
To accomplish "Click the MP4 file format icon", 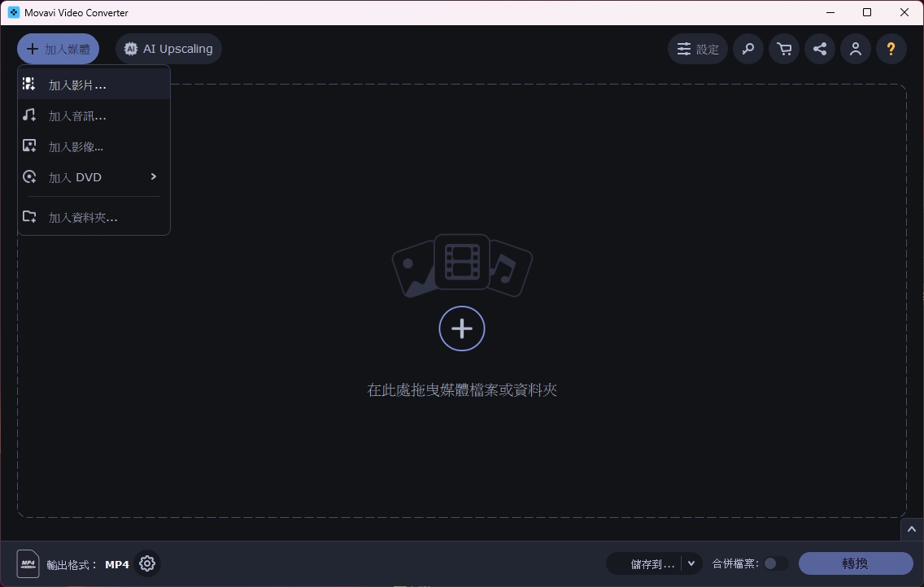I will (x=28, y=563).
